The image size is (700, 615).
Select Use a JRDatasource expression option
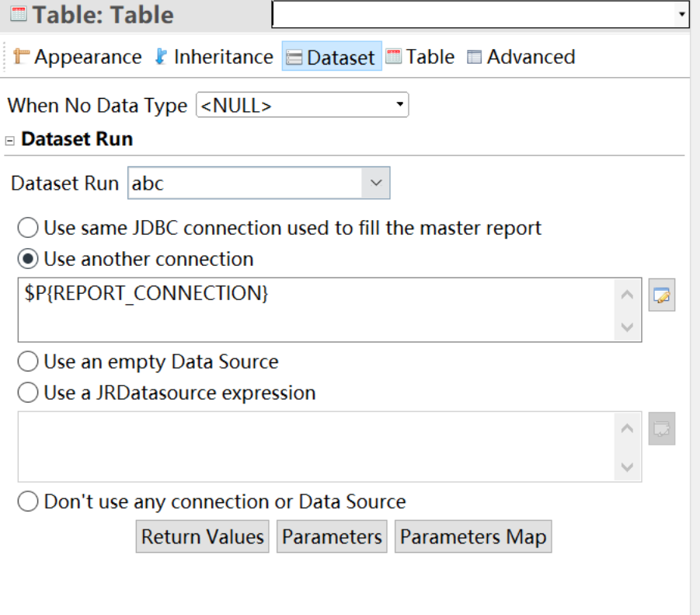pos(28,393)
